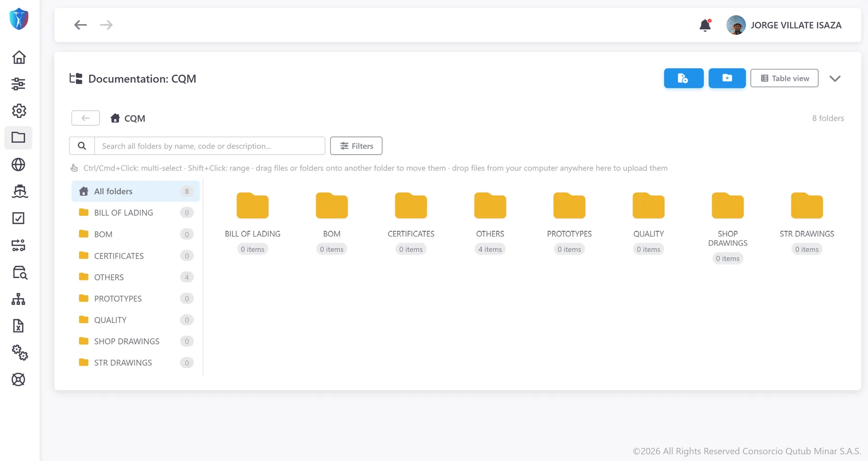Select All folders in the tree
Screen dimensions: 868x461
(x=136, y=191)
